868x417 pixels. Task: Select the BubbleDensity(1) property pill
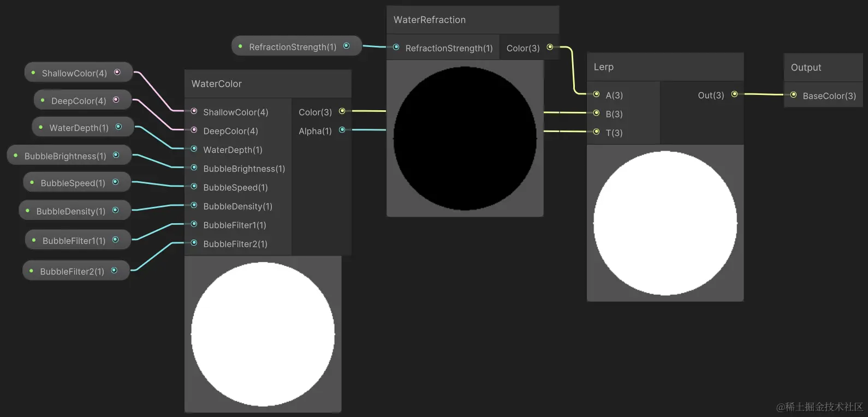pyautogui.click(x=75, y=211)
